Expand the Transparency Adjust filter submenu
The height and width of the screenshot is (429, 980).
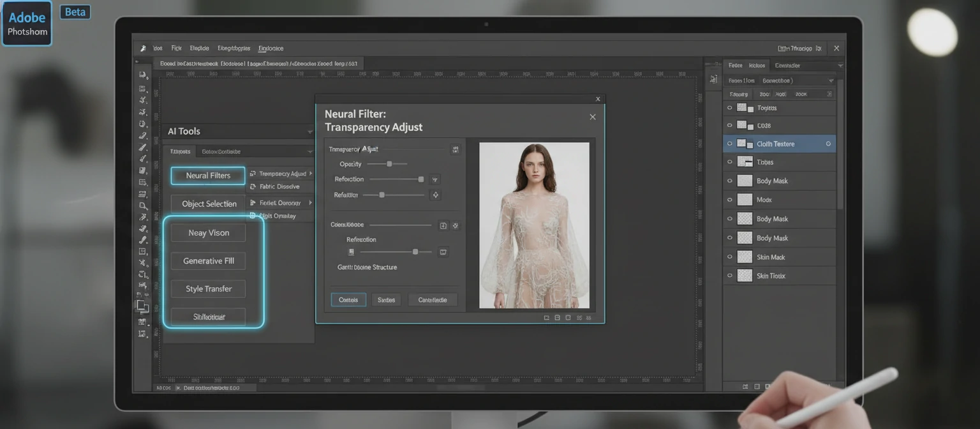[311, 173]
